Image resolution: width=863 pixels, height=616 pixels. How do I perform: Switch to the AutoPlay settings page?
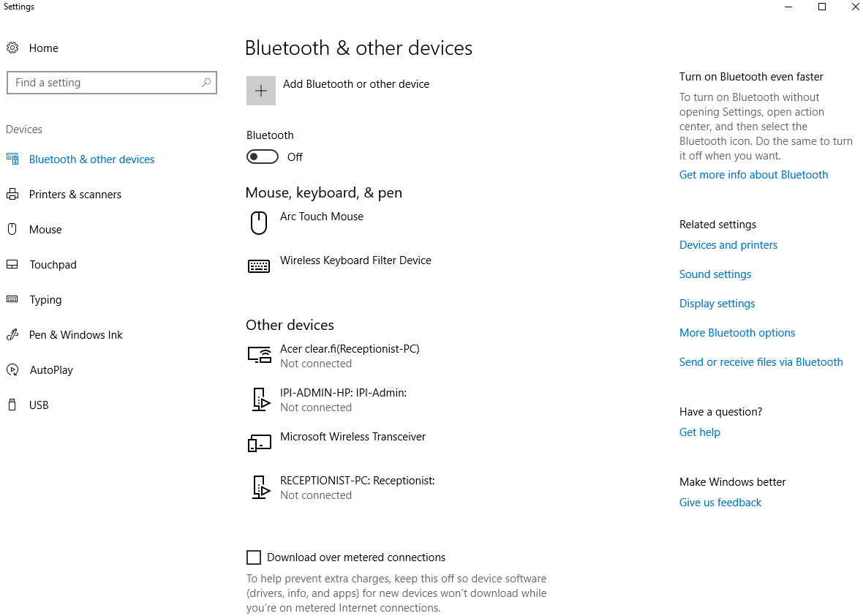pyautogui.click(x=51, y=370)
